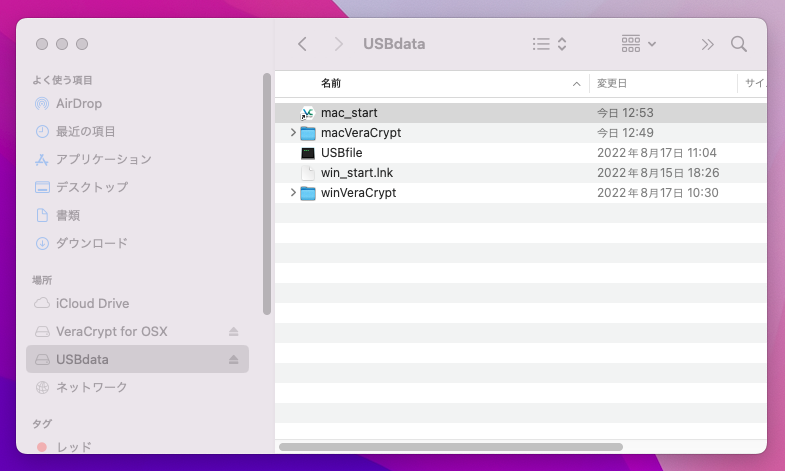Open AirDrop in sidebar
Screen dimensions: 785x471
point(79,103)
